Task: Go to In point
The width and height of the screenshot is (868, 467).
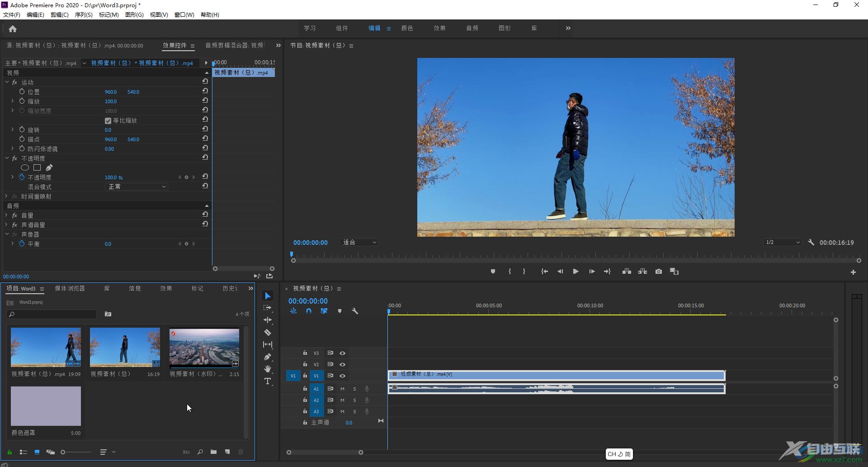Action: click(544, 272)
